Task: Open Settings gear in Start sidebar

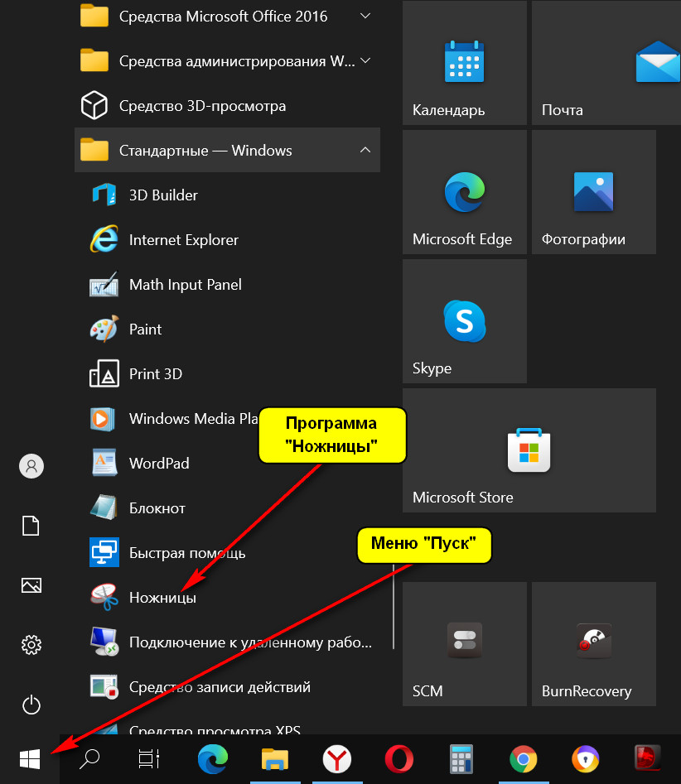Action: [31, 645]
